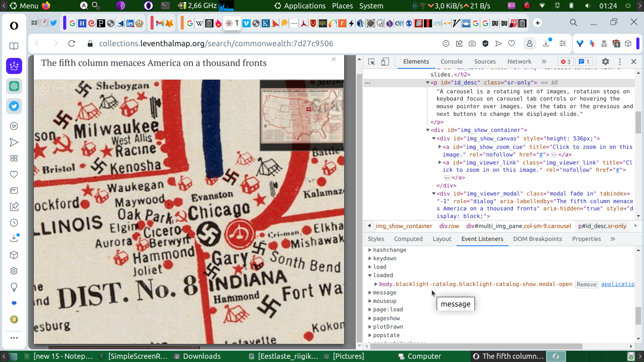This screenshot has width=644, height=362.
Task: Open Opera extensions cube in sidebar
Action: pos(14,255)
